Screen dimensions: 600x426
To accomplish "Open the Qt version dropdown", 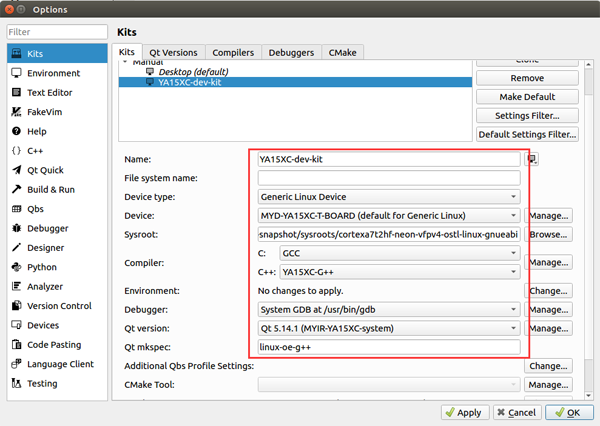I will pos(389,328).
